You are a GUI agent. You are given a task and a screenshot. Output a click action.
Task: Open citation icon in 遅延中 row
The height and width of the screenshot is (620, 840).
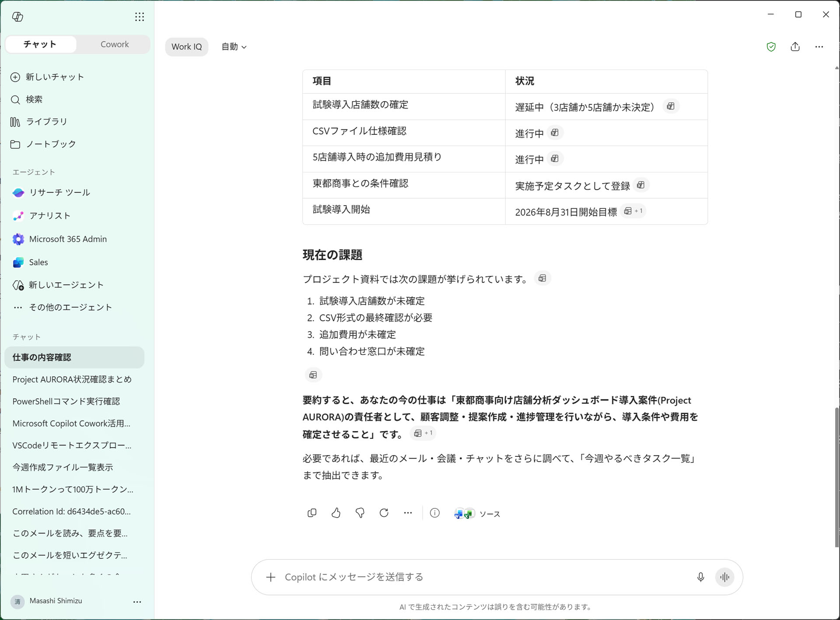671,106
